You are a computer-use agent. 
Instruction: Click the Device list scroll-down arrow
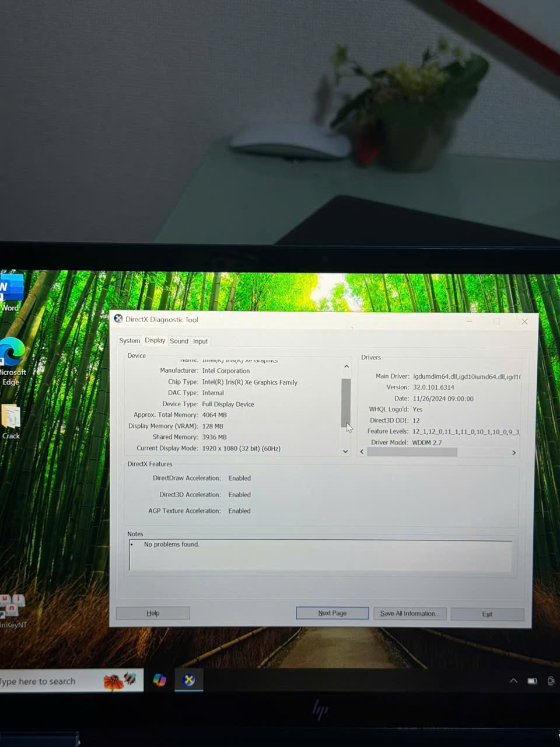(345, 451)
